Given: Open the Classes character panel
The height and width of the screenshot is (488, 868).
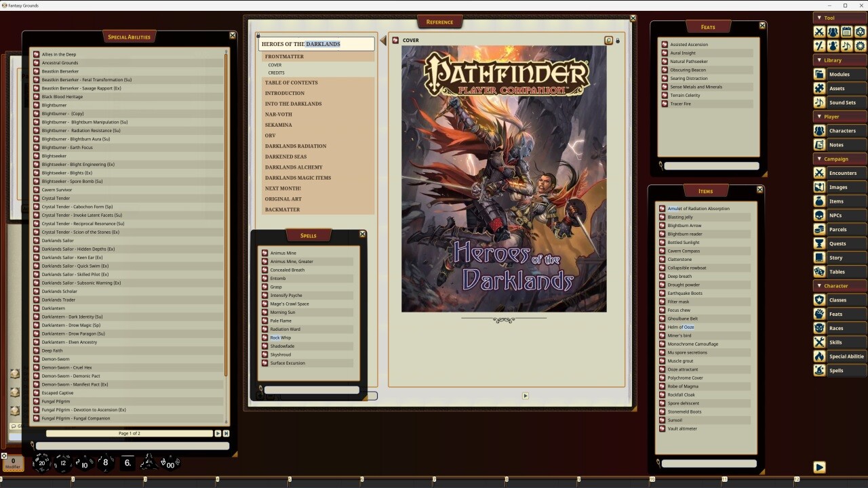Looking at the screenshot, I should tap(843, 300).
